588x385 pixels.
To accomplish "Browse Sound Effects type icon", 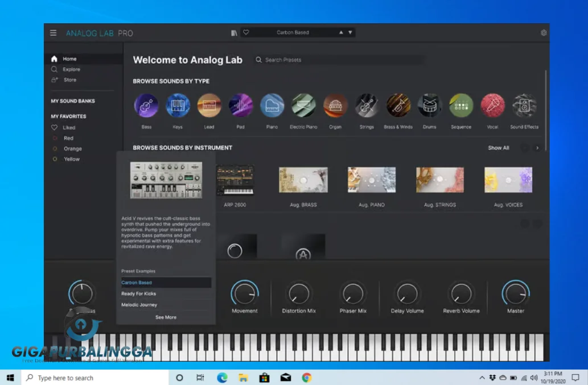I will click(524, 106).
